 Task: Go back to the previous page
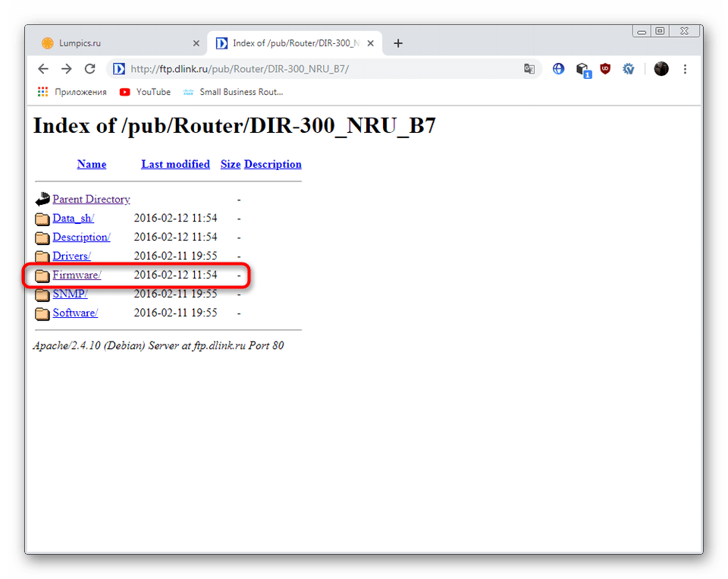pos(43,69)
